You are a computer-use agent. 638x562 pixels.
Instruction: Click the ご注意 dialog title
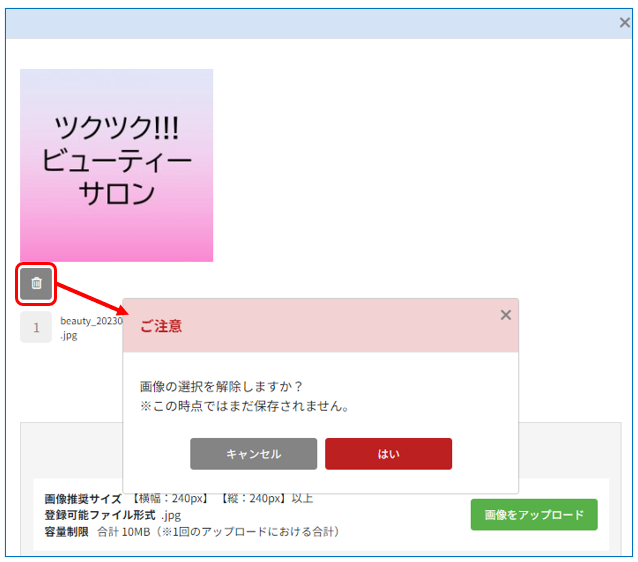[x=161, y=326]
